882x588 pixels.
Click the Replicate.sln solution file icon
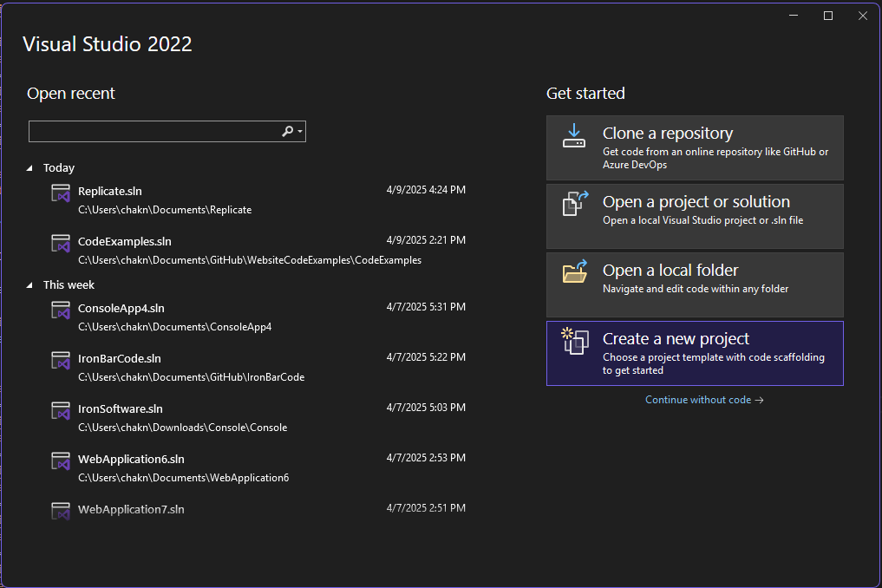click(61, 193)
